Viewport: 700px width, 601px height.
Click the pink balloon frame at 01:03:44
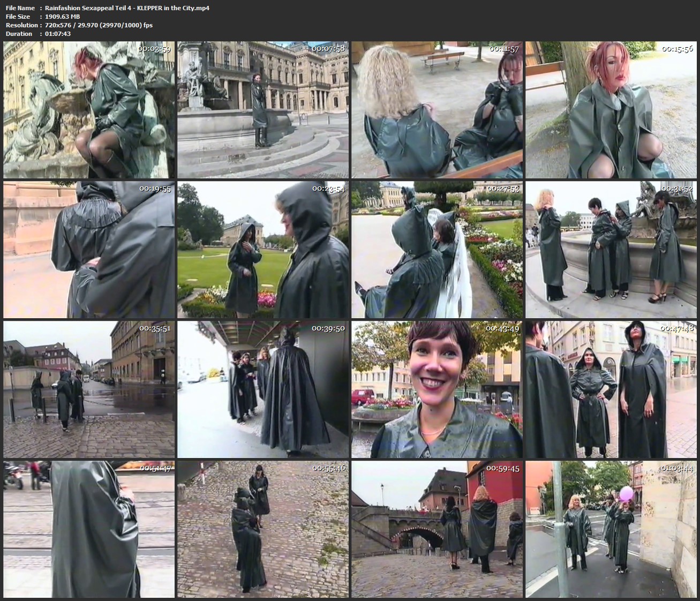pos(611,529)
